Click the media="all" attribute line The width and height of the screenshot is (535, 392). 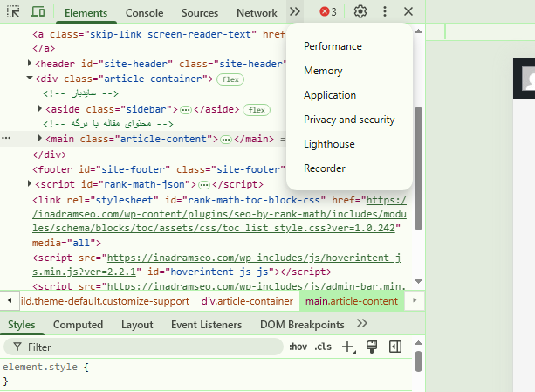[66, 243]
